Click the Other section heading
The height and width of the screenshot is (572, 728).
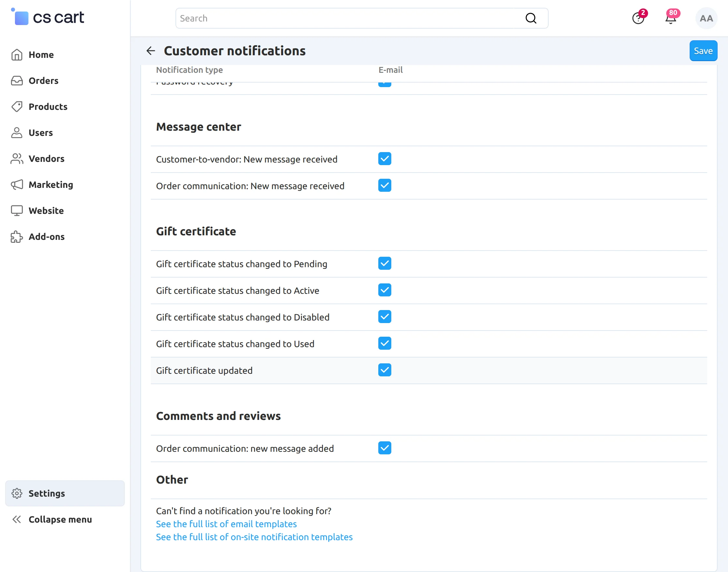(172, 480)
